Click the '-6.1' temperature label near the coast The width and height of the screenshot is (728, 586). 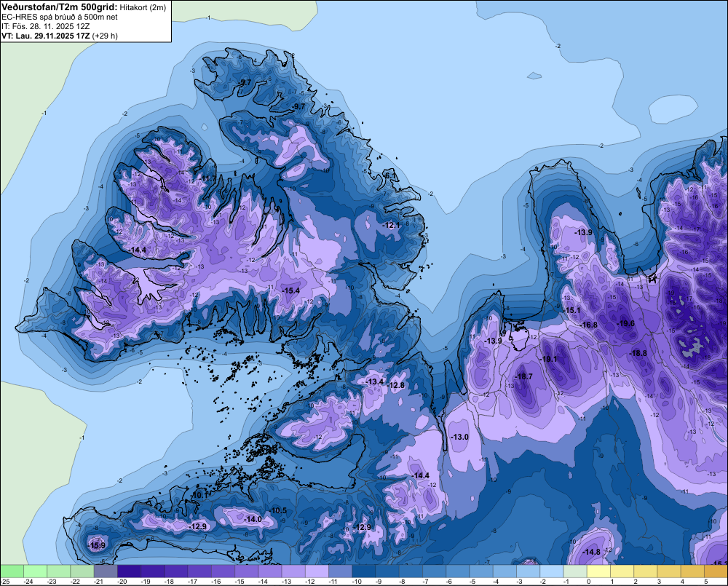(x=391, y=176)
